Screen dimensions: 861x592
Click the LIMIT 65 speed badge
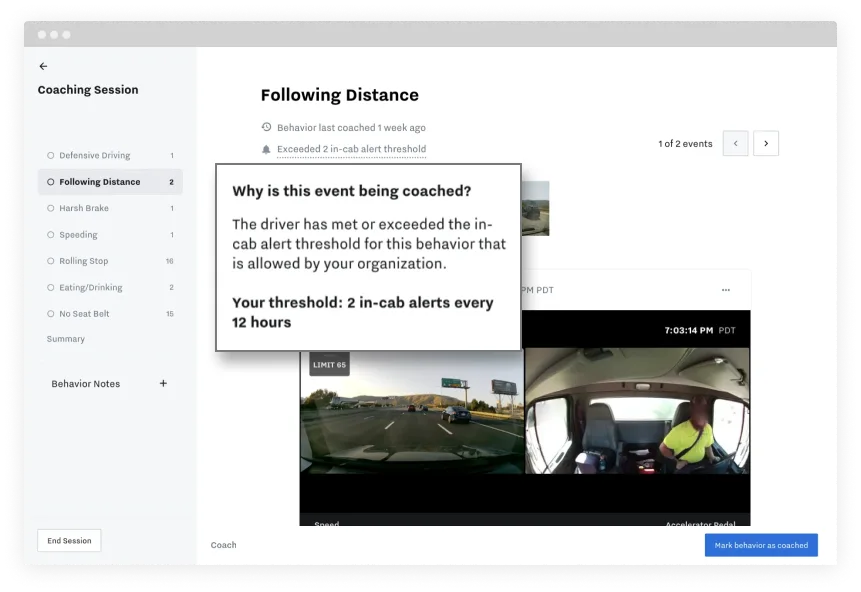[329, 365]
